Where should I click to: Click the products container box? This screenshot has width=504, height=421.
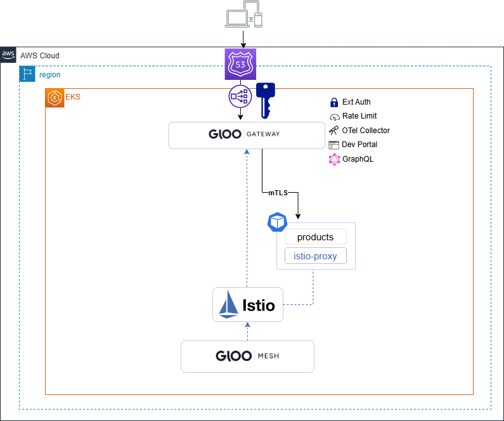coord(316,237)
